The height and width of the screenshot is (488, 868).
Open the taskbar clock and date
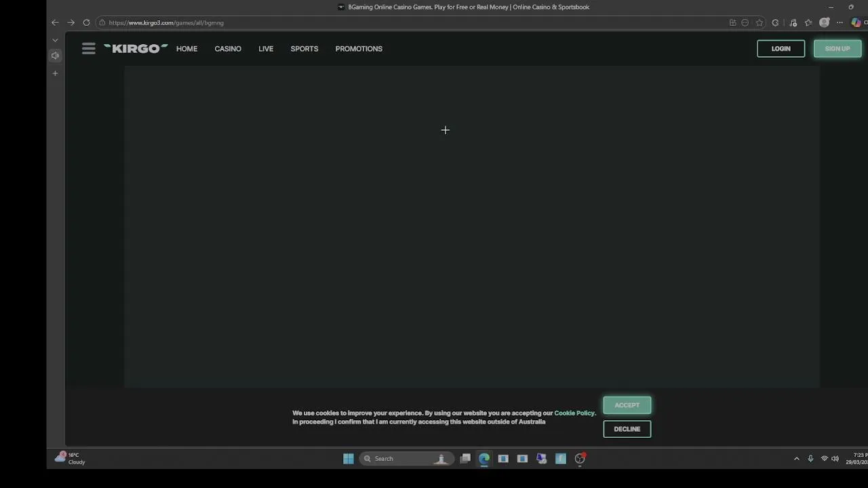click(x=856, y=459)
